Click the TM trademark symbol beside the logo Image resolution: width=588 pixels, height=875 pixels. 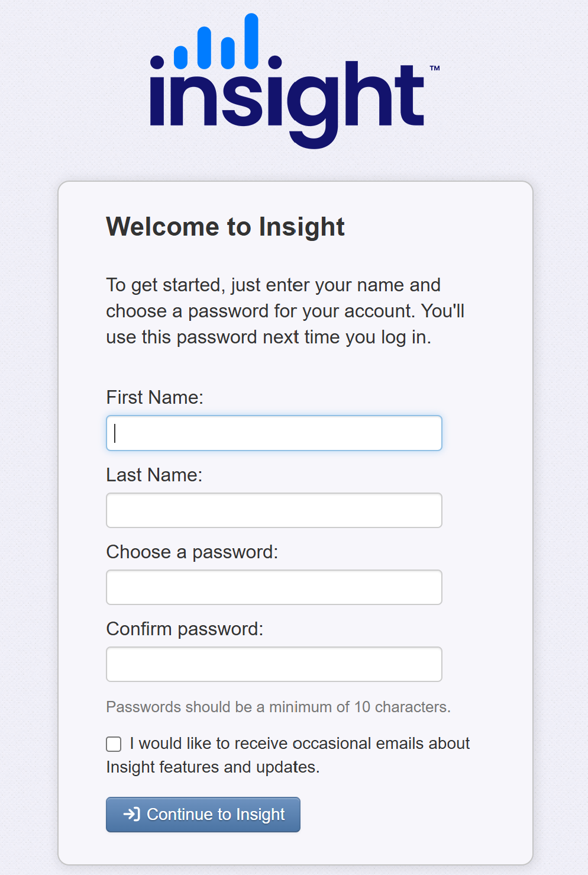(435, 68)
